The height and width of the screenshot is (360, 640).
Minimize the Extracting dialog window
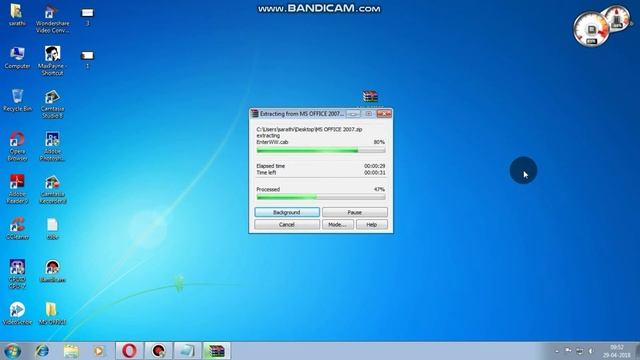(x=353, y=113)
